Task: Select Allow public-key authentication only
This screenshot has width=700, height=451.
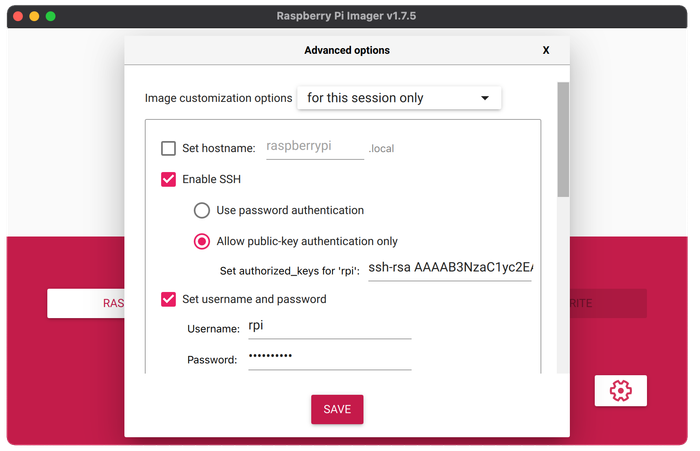Action: click(x=202, y=241)
